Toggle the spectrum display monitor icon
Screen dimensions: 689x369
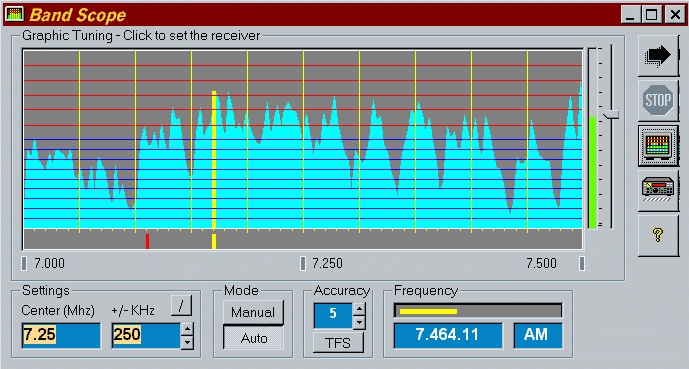[658, 145]
